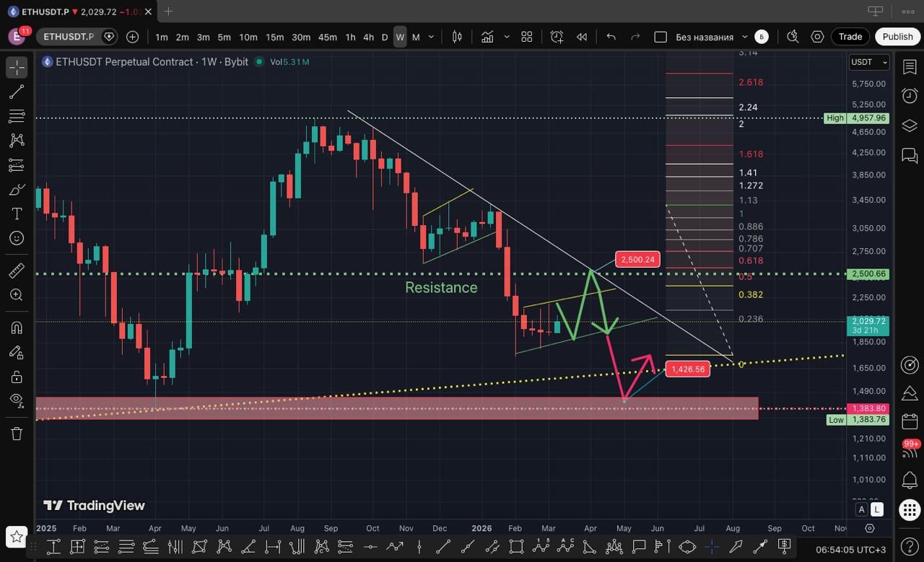Switch to the 4h timeframe
924x562 pixels.
pyautogui.click(x=368, y=37)
